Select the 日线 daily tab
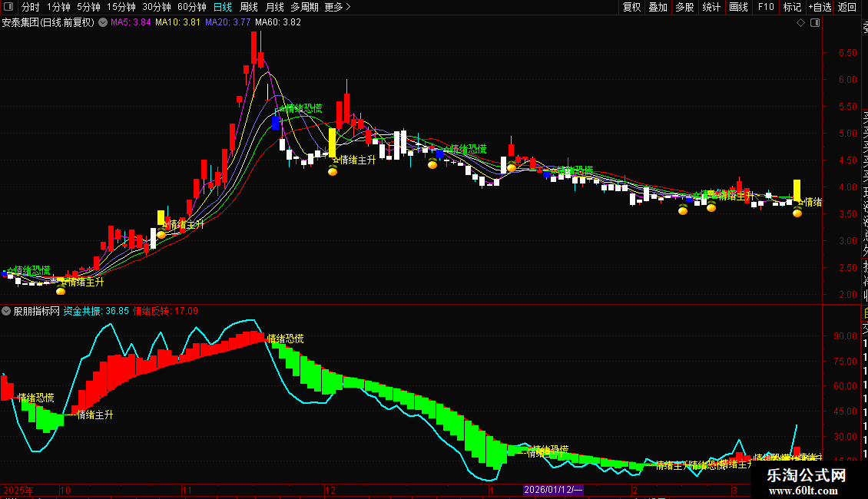Viewport: 868px width, 499px height. tap(223, 7)
